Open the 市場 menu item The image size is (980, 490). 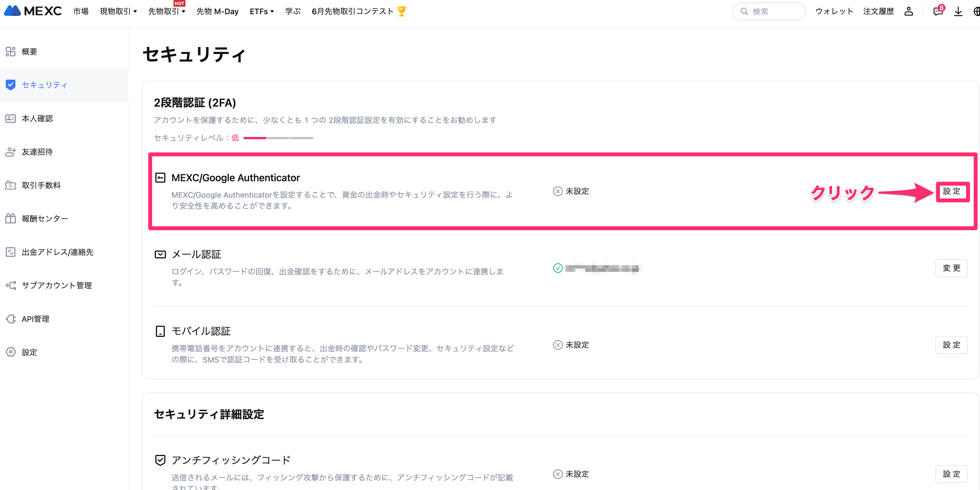pyautogui.click(x=81, y=11)
